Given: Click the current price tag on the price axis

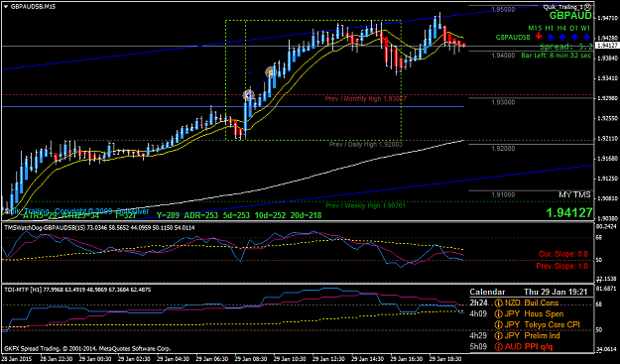Looking at the screenshot, I should [607, 47].
